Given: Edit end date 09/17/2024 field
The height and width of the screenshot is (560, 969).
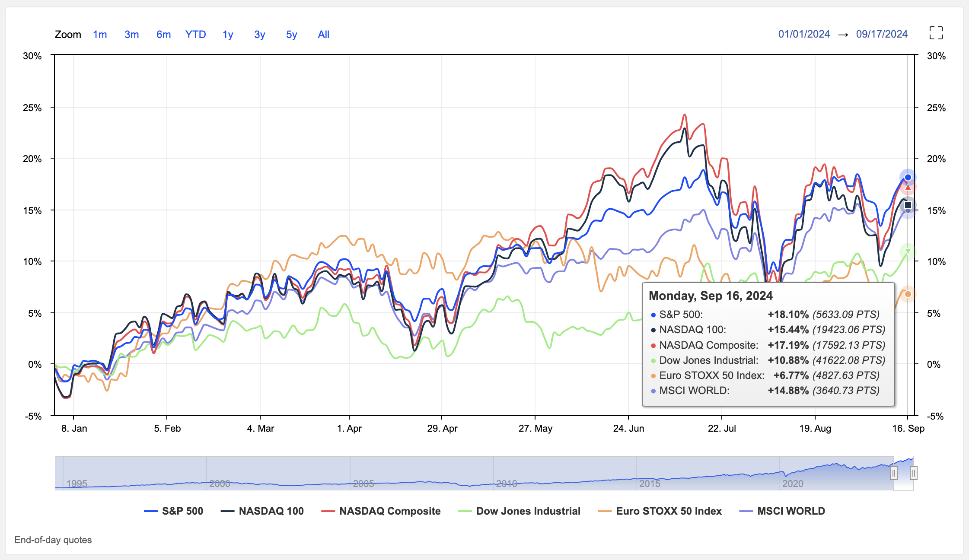Looking at the screenshot, I should pos(882,34).
